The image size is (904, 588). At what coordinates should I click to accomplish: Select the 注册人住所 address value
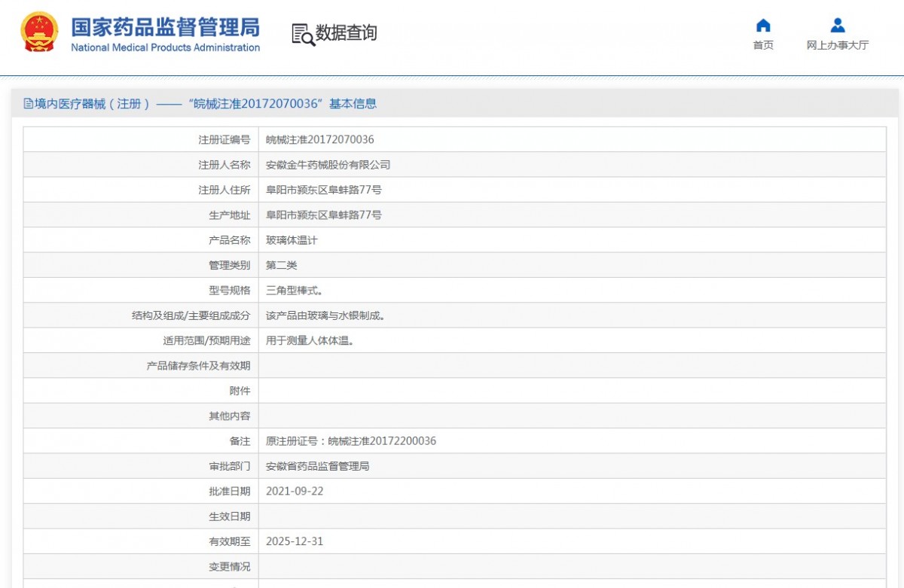(x=324, y=190)
